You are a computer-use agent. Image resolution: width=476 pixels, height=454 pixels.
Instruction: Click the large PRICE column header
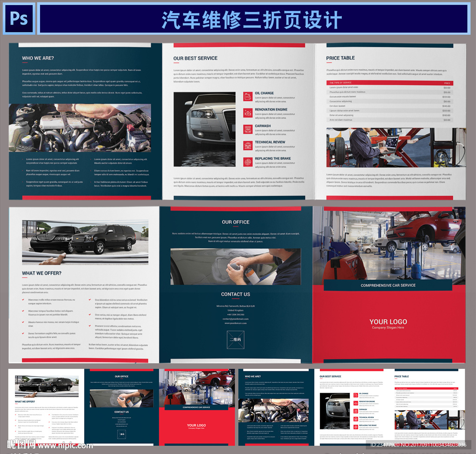point(447,83)
